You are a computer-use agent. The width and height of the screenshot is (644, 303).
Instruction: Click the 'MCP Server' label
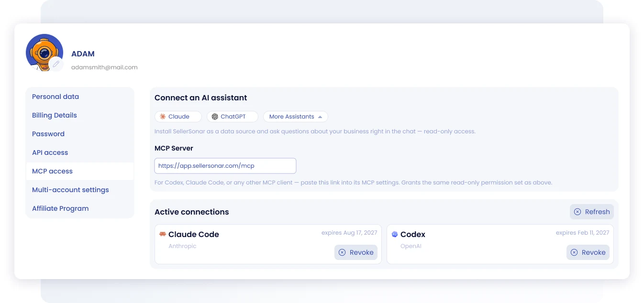click(174, 148)
